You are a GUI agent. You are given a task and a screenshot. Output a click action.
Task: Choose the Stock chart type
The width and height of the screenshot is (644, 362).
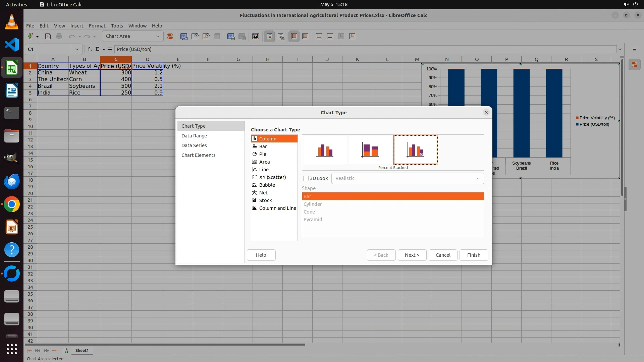265,200
